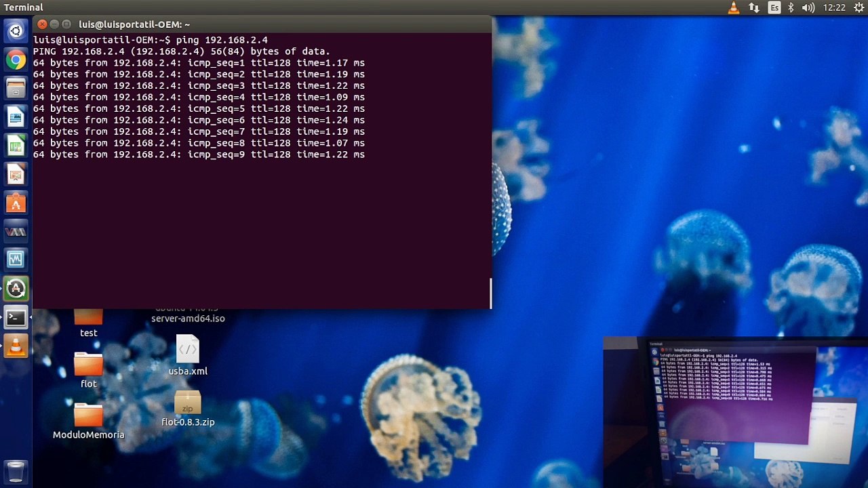Open the 12:22 clock calendar menu

[x=834, y=7]
